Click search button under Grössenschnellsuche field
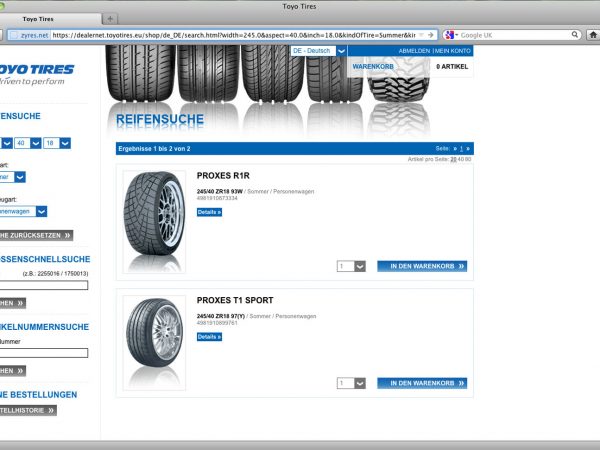This screenshot has width=600, height=450. pos(13,303)
